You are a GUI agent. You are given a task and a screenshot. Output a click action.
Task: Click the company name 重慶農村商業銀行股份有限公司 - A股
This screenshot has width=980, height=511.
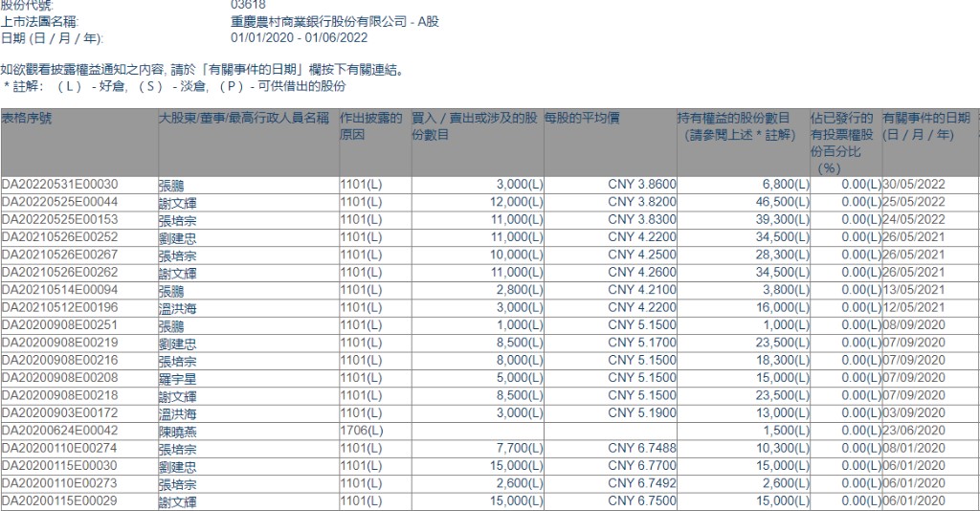pyautogui.click(x=335, y=21)
